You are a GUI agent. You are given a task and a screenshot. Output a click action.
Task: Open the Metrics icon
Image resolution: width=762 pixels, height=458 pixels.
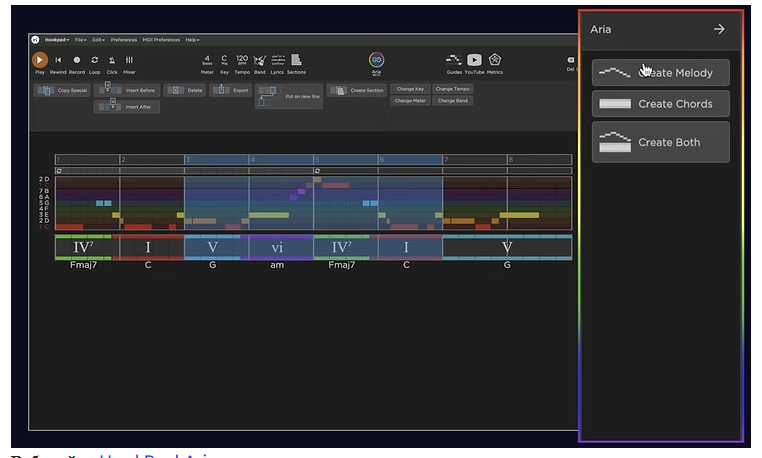(x=495, y=60)
